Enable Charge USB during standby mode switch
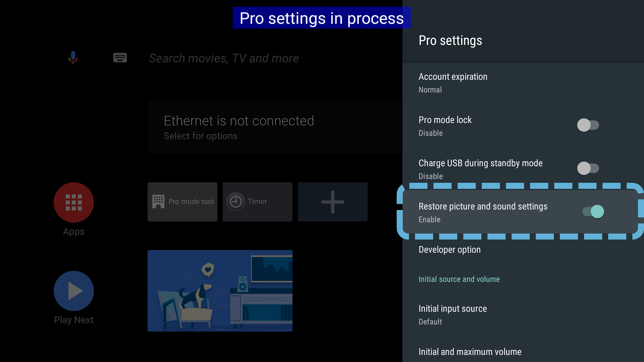644x362 pixels. coord(588,168)
